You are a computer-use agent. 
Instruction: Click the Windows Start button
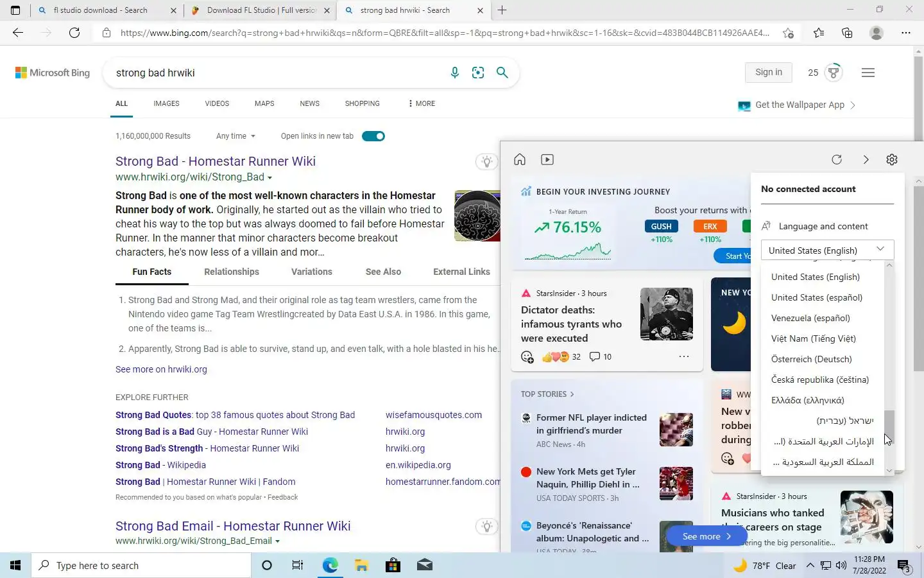(15, 565)
